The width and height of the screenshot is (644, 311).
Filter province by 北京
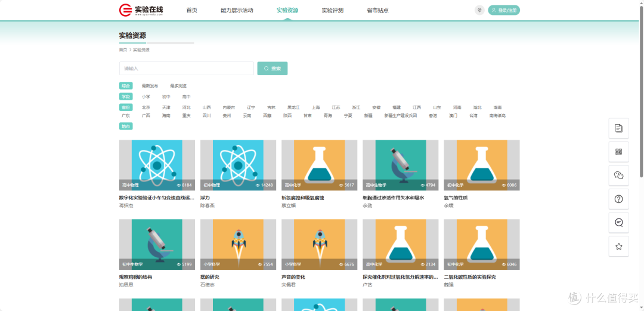tap(146, 107)
